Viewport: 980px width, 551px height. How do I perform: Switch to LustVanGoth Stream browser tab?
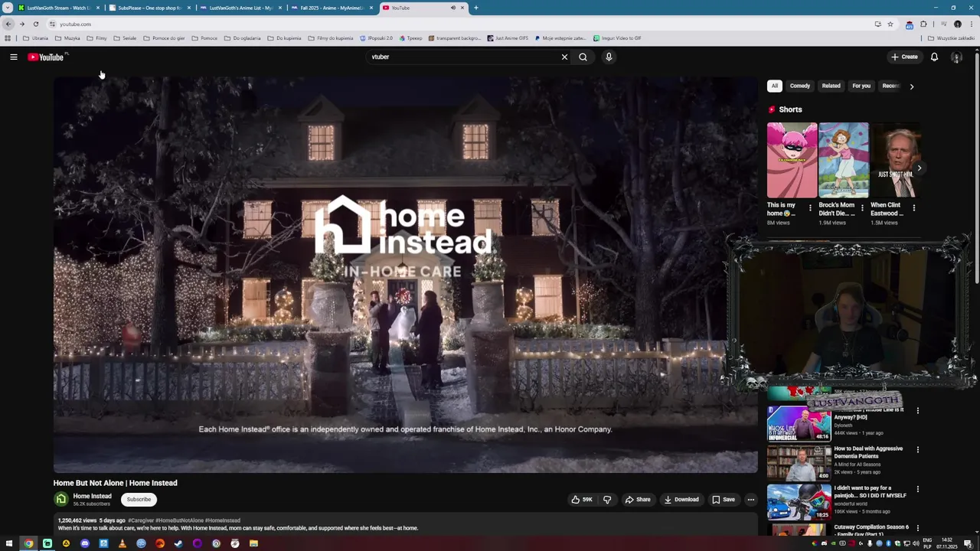pyautogui.click(x=58, y=8)
